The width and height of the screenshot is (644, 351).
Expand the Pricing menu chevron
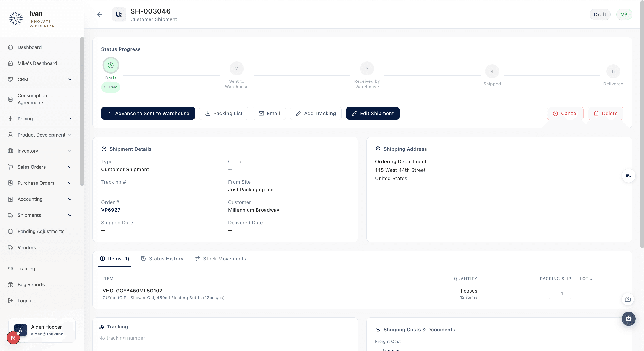pos(70,119)
